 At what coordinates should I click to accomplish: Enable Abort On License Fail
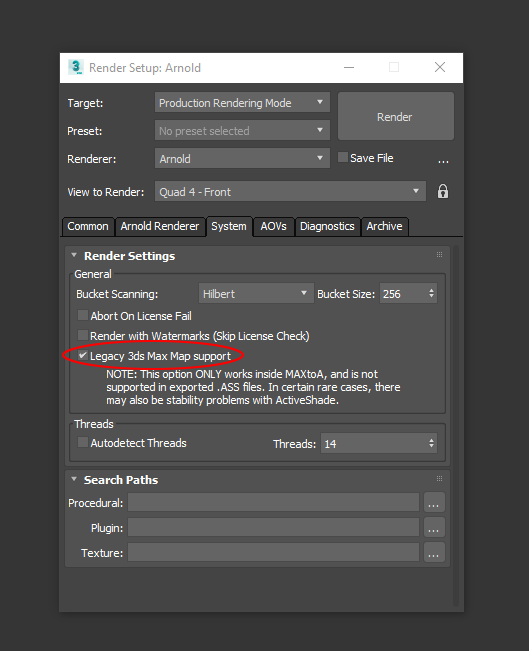(x=83, y=315)
